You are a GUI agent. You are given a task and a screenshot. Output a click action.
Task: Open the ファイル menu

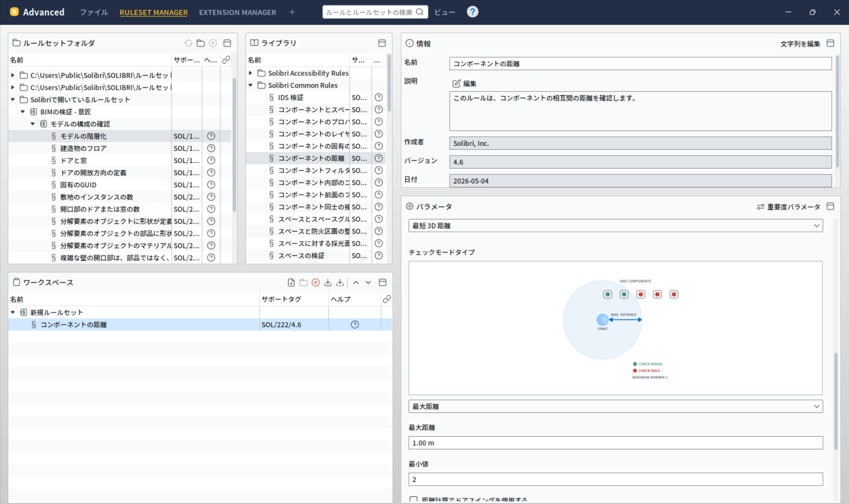coord(94,12)
